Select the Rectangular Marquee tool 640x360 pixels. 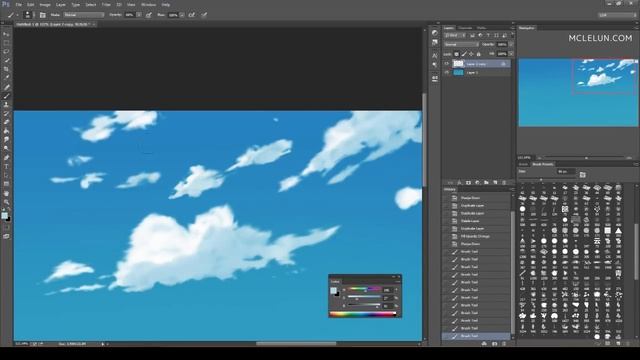[x=6, y=43]
